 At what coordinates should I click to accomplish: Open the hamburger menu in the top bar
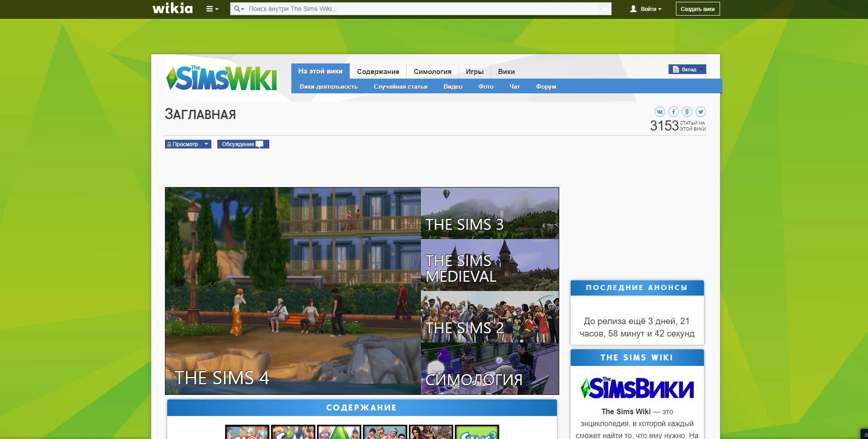tap(212, 9)
